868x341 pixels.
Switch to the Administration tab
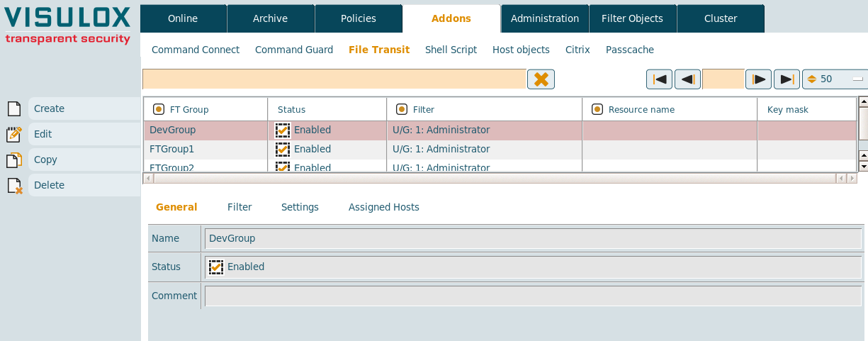544,18
